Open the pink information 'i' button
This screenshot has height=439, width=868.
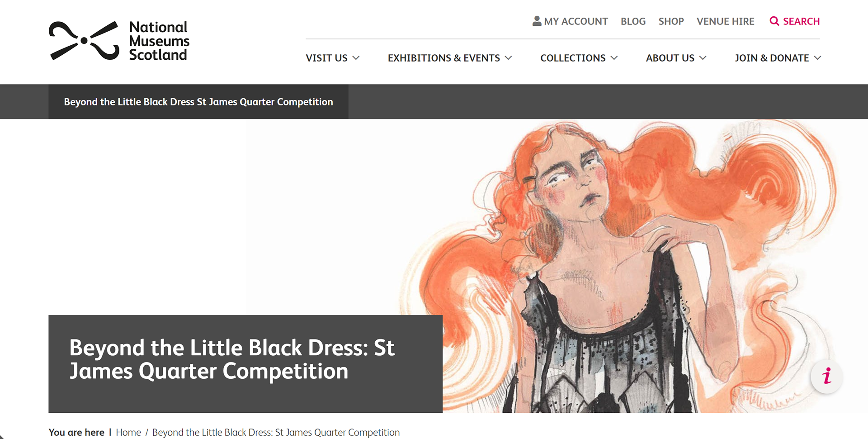point(827,377)
